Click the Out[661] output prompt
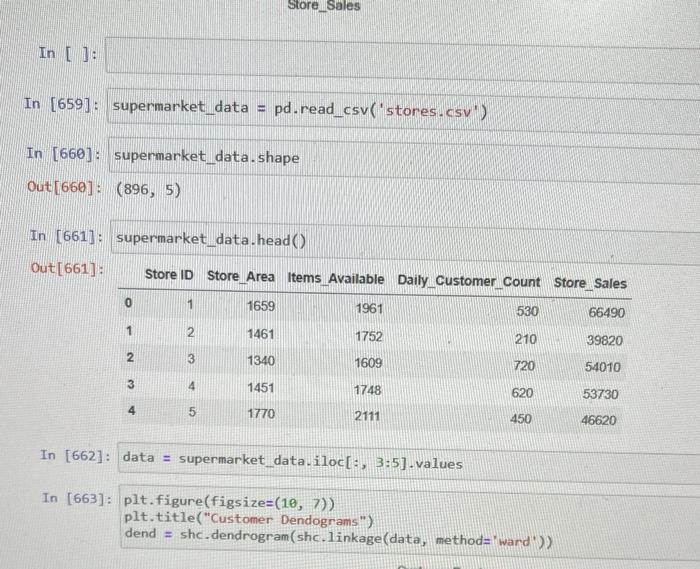Viewport: 700px width, 569px height. [67, 268]
